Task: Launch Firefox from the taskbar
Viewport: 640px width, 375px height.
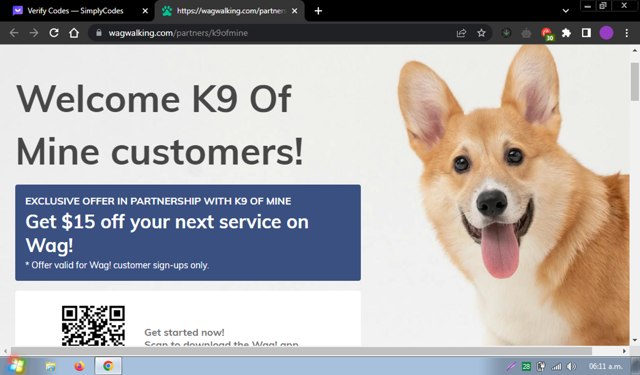Action: click(x=79, y=366)
